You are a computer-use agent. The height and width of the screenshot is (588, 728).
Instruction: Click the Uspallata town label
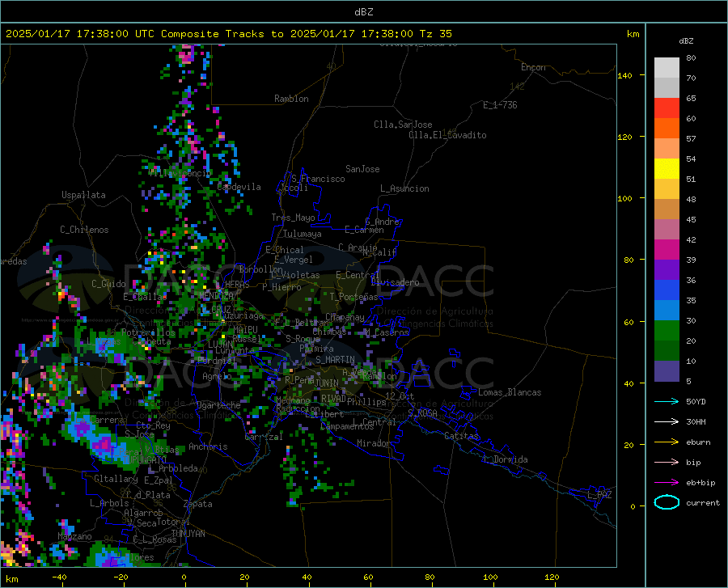tap(83, 195)
